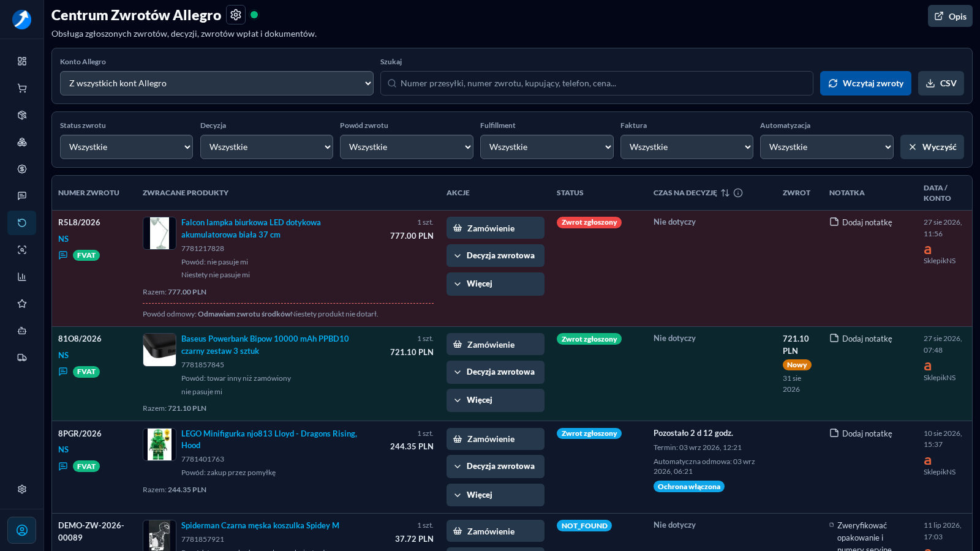Click the LEGO minifigure product thumbnail

click(159, 444)
